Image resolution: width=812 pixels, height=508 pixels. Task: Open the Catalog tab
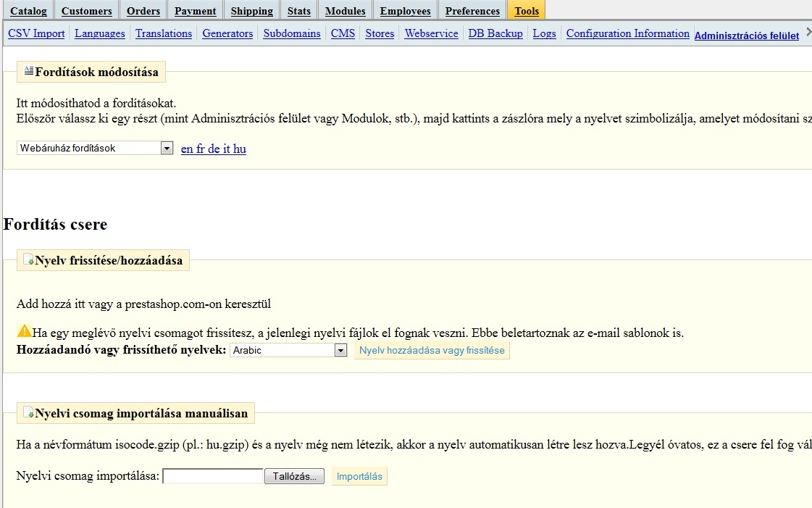pos(28,11)
